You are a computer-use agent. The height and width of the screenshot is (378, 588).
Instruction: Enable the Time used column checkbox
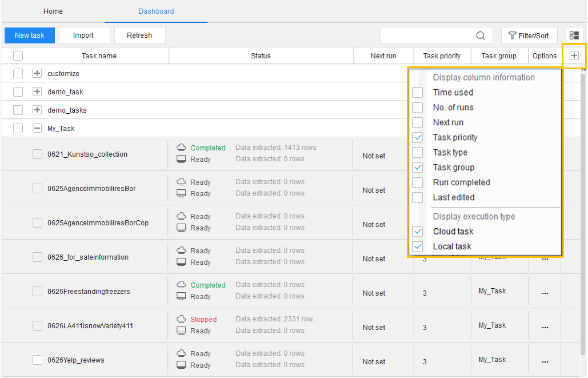pyautogui.click(x=418, y=93)
